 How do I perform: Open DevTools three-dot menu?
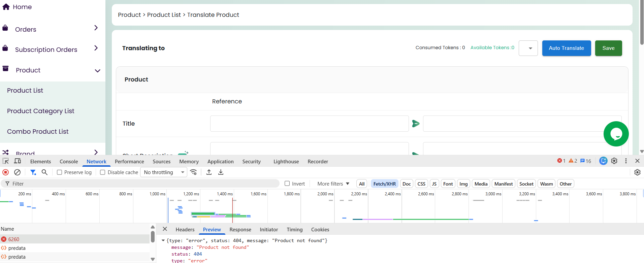tap(626, 161)
